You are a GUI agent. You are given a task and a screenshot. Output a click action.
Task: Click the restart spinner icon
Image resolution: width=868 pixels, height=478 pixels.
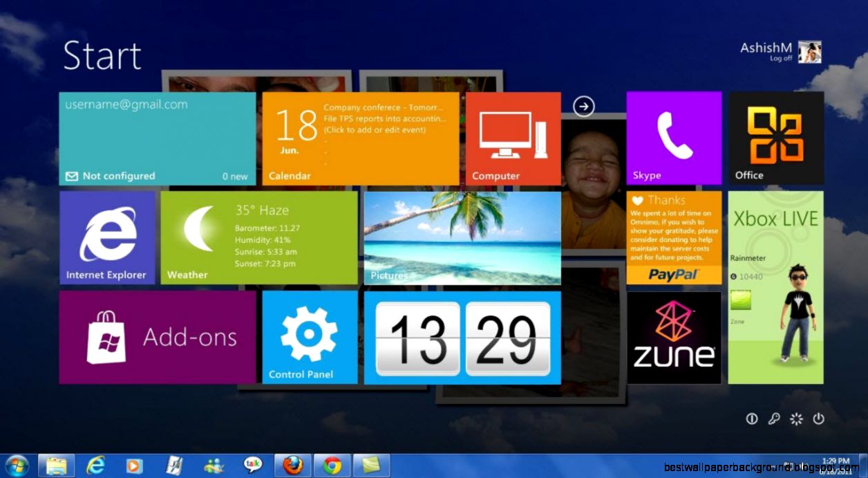797,419
